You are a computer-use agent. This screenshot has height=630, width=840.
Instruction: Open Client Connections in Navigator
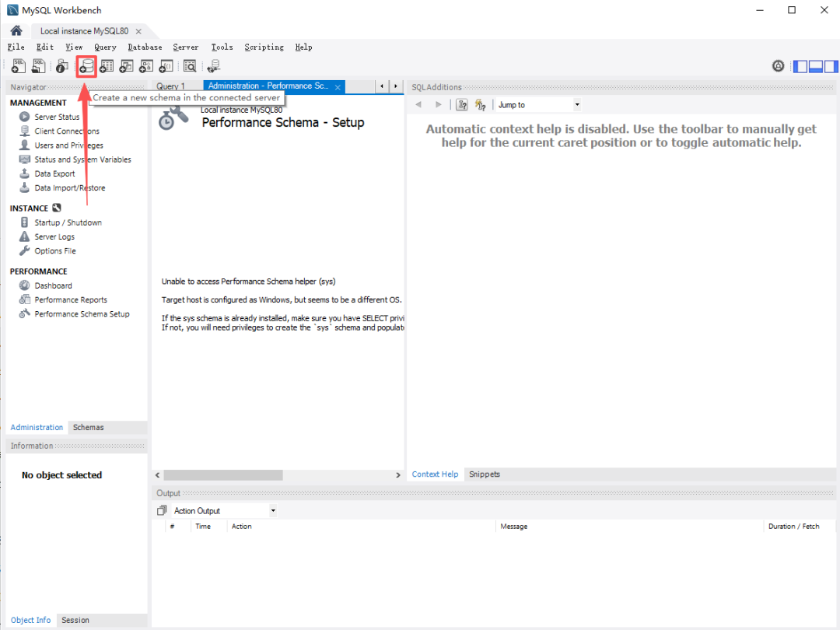point(67,131)
